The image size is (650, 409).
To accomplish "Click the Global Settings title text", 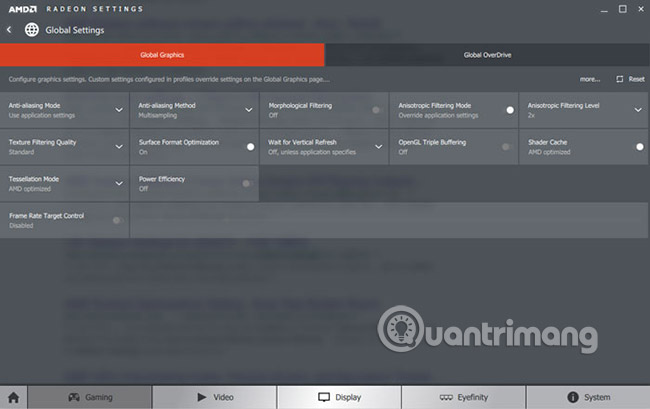I will click(75, 30).
